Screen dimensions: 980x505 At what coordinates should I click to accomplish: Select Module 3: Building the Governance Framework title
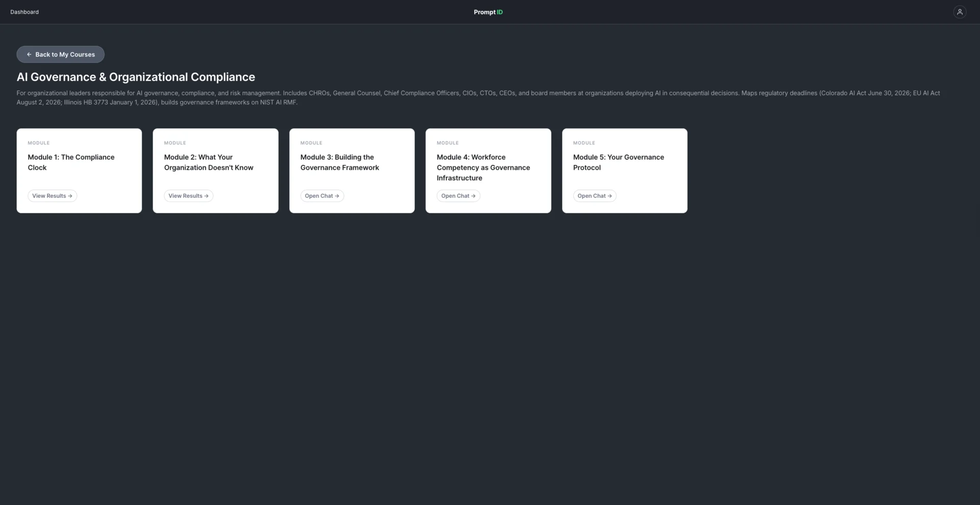(x=340, y=162)
